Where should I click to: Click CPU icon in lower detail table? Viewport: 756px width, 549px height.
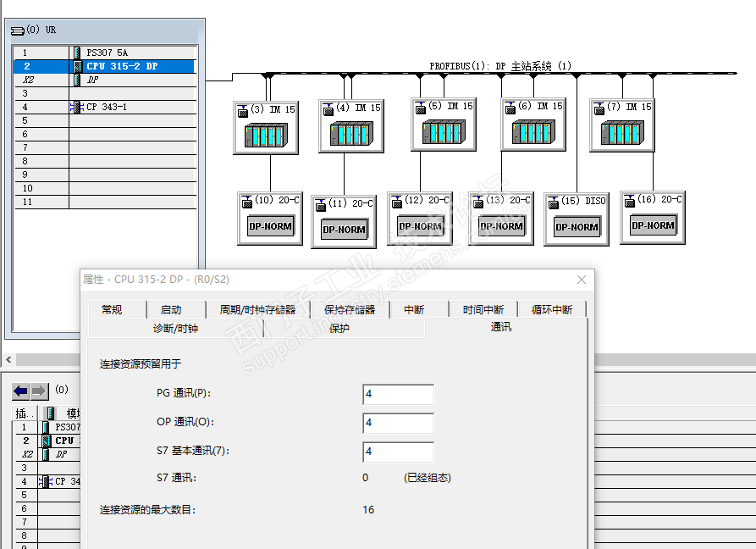coord(46,441)
